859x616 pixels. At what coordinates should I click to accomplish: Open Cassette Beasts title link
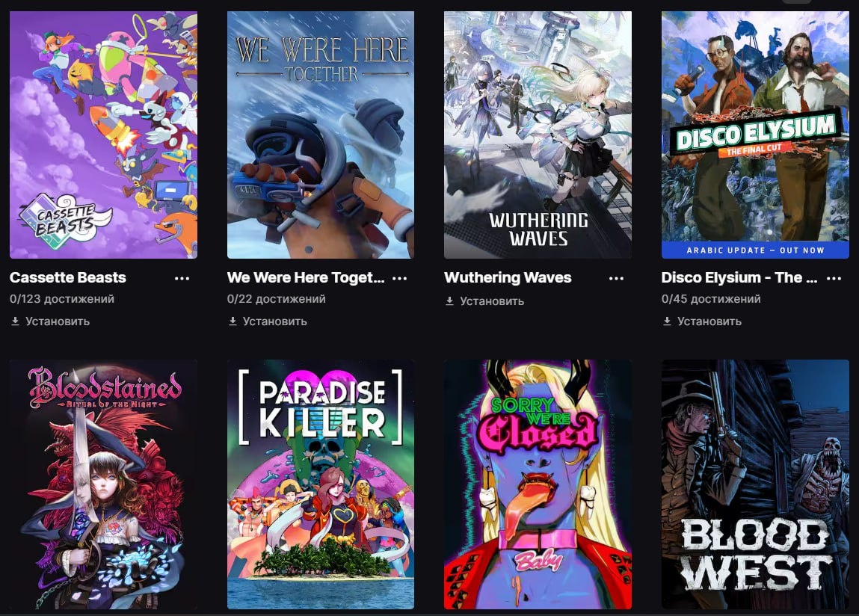pyautogui.click(x=68, y=277)
